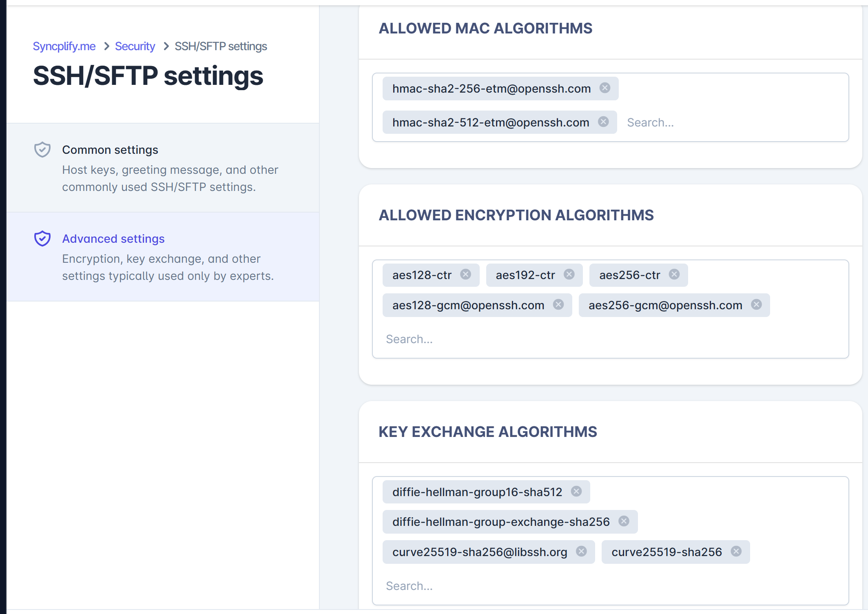This screenshot has width=868, height=614.
Task: Remove the hmac-sha2-512-etm@openssh.com MAC algorithm
Action: pyautogui.click(x=603, y=122)
